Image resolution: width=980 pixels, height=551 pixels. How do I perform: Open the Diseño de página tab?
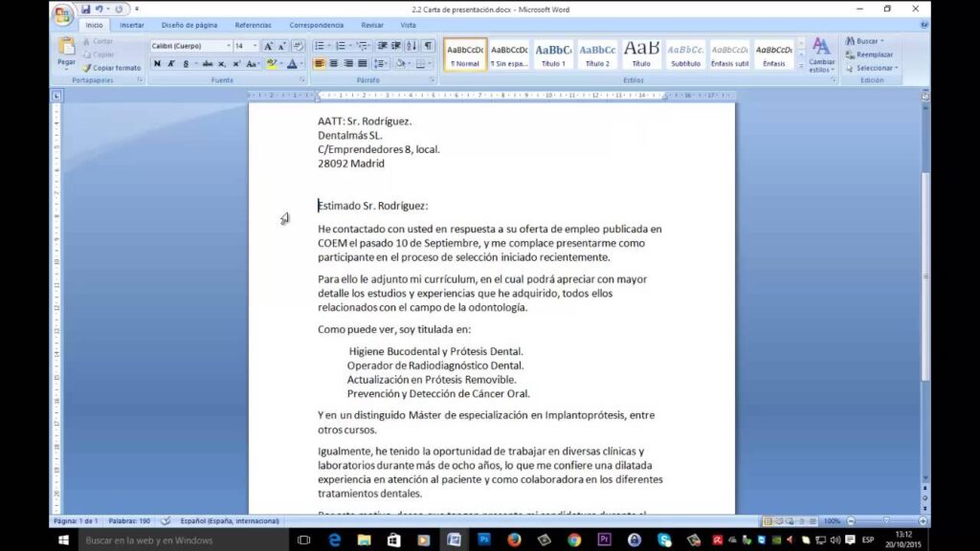click(189, 25)
